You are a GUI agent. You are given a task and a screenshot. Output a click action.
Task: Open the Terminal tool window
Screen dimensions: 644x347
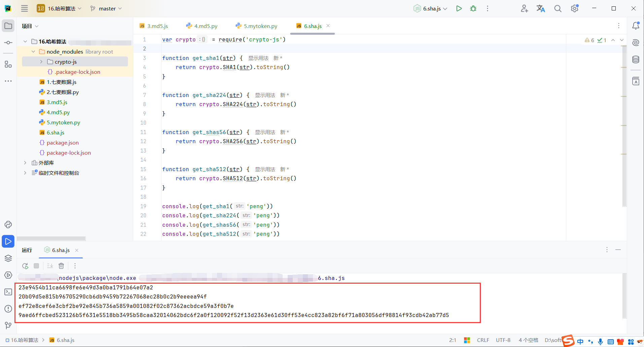click(8, 292)
